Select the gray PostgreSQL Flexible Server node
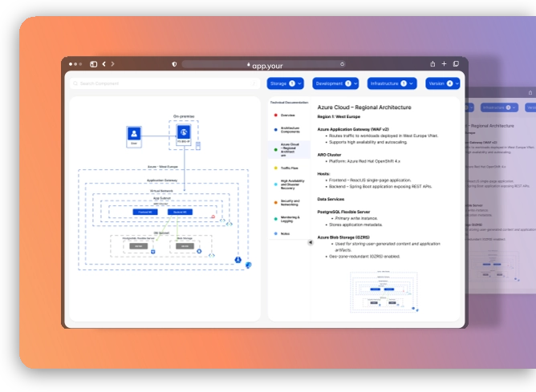 pyautogui.click(x=139, y=246)
